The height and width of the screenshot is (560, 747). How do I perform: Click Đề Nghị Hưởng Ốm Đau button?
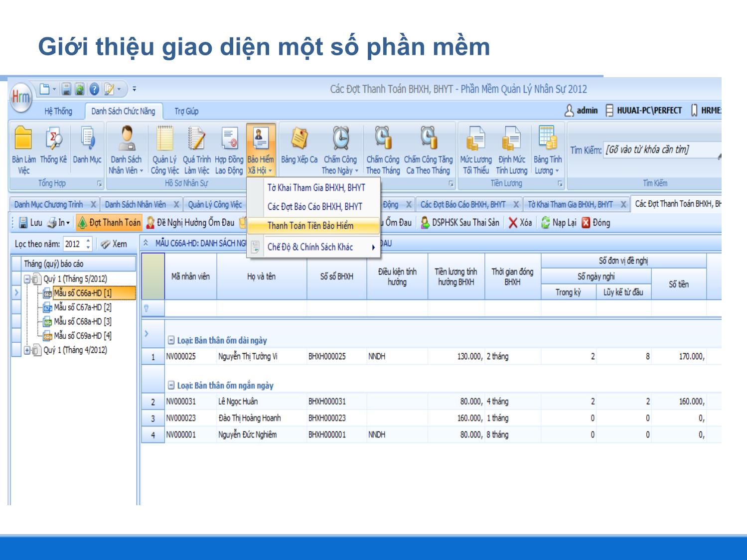pos(190,223)
